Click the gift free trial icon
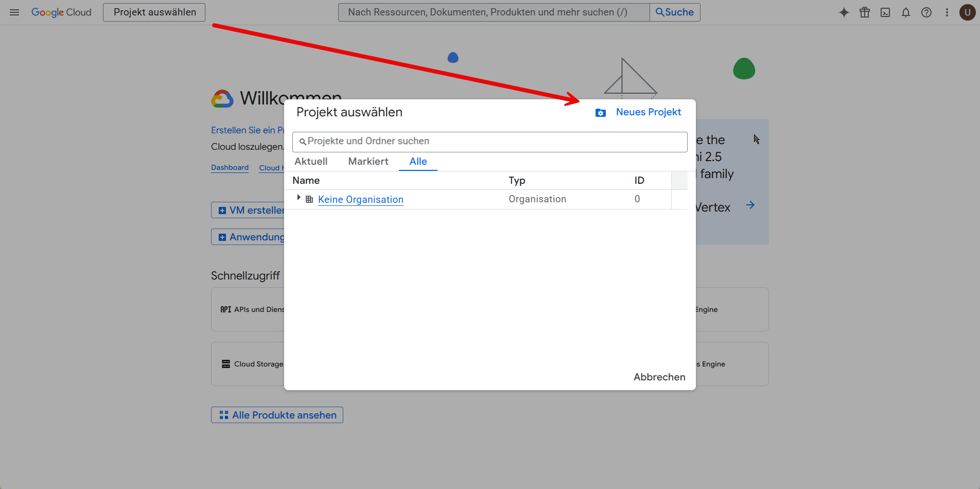 tap(865, 12)
